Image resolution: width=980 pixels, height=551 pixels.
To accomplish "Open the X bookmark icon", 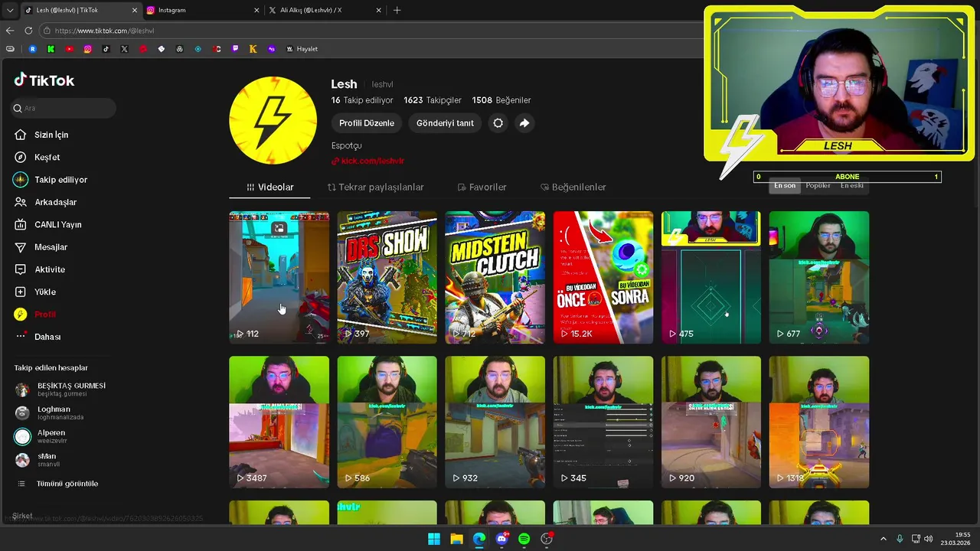I will [x=124, y=49].
